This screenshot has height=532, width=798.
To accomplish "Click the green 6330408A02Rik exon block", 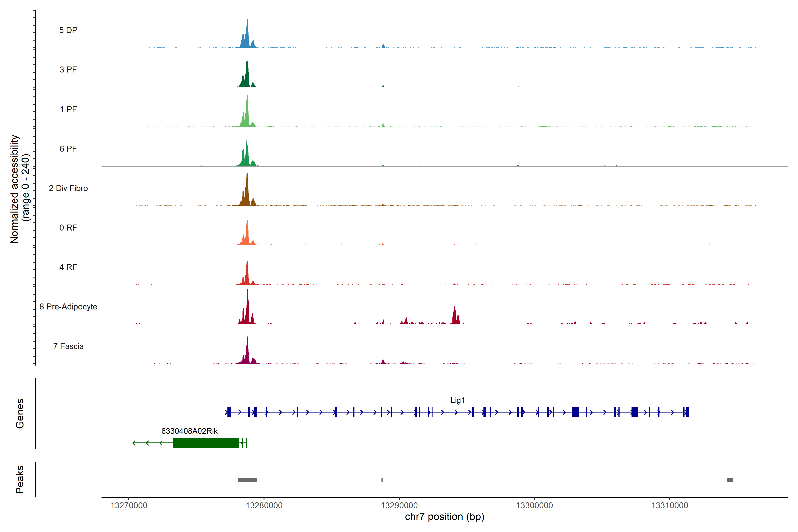I will 206,443.
